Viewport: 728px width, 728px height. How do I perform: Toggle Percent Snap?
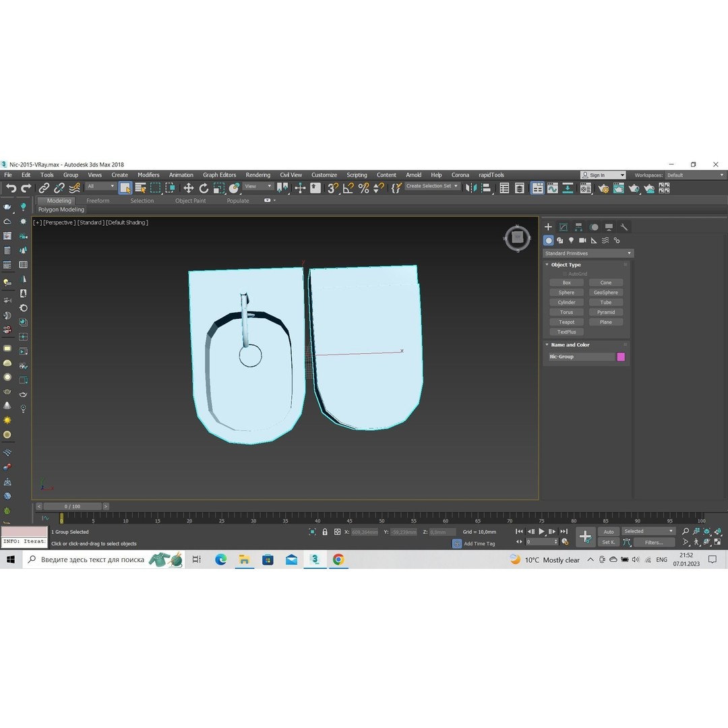(x=363, y=188)
